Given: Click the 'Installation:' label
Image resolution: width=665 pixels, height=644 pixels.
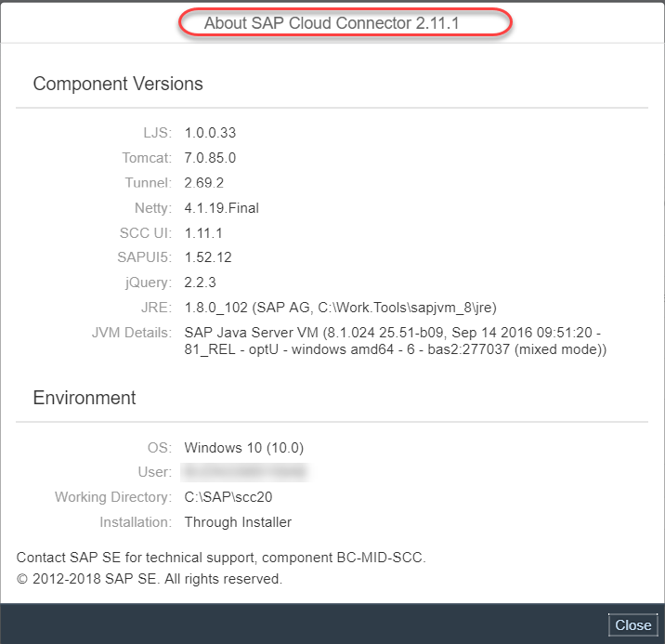Looking at the screenshot, I should click(x=136, y=522).
